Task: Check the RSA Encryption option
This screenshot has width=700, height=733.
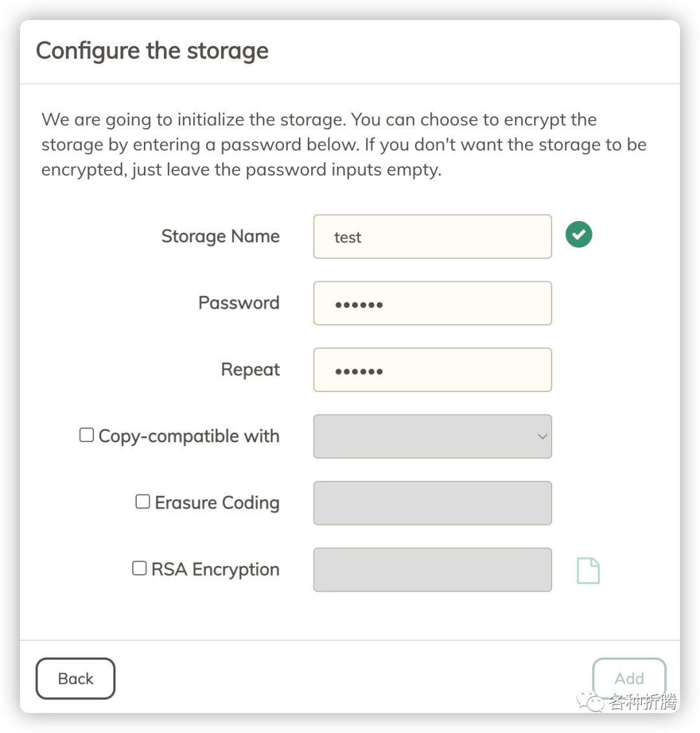Action: [139, 568]
